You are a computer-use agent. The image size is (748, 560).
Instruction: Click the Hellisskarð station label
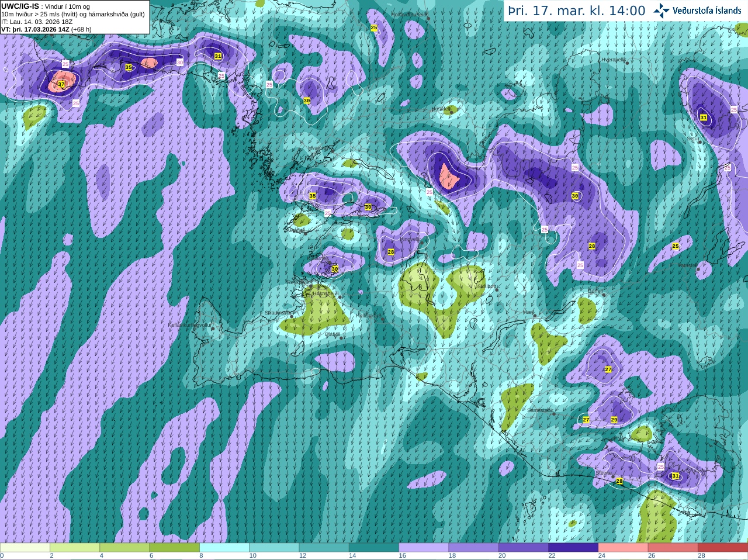click(x=369, y=316)
